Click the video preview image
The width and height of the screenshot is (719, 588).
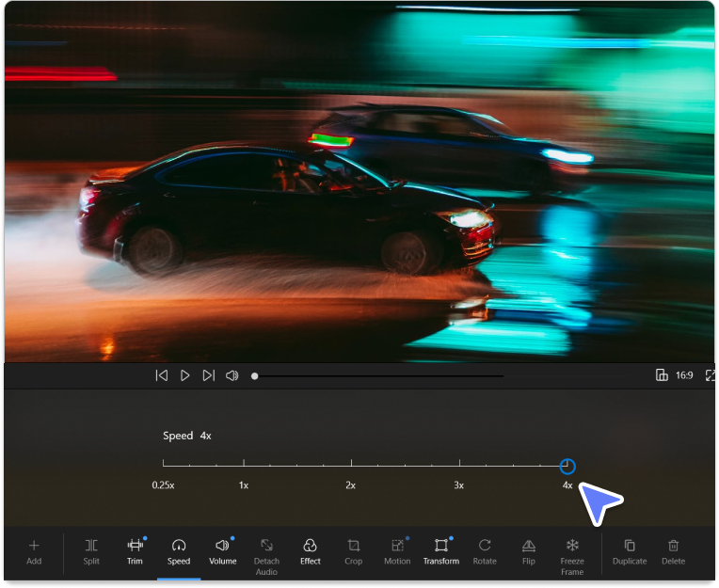pyautogui.click(x=359, y=182)
